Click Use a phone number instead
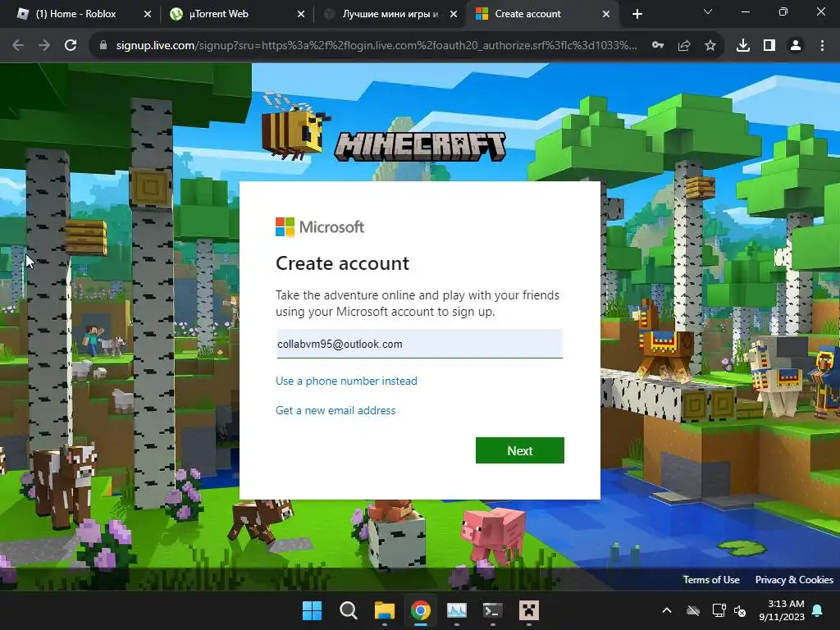 346,381
